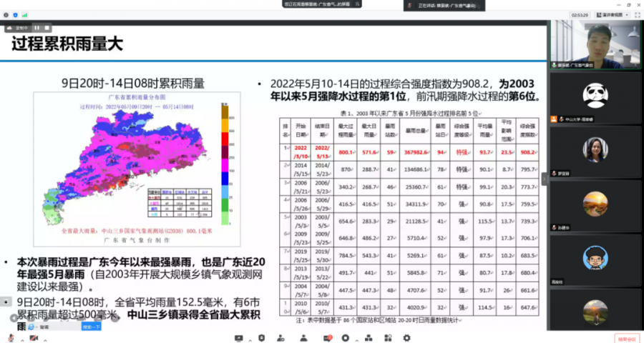Image resolution: width=644 pixels, height=343 pixels.
Task: Select the presenter's live video tile
Action: (x=595, y=44)
